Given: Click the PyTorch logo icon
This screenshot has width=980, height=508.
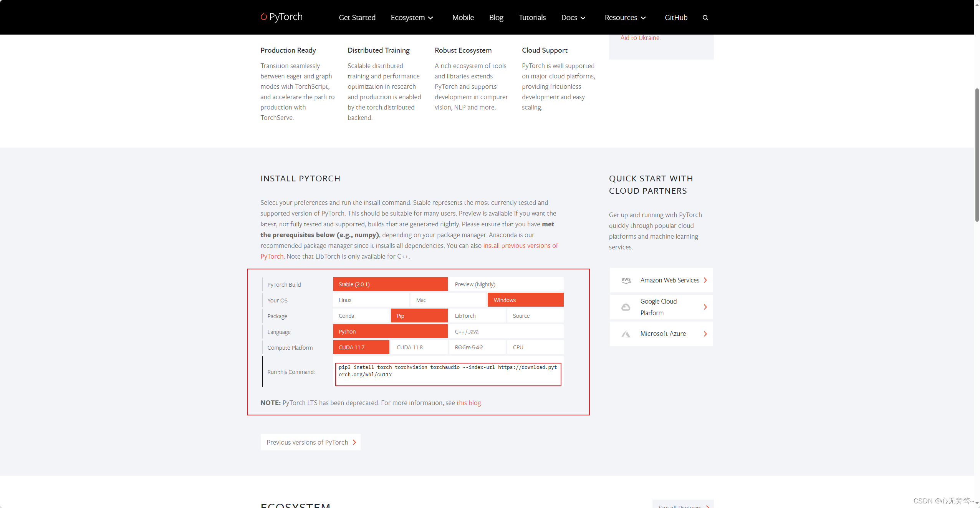Looking at the screenshot, I should 264,17.
